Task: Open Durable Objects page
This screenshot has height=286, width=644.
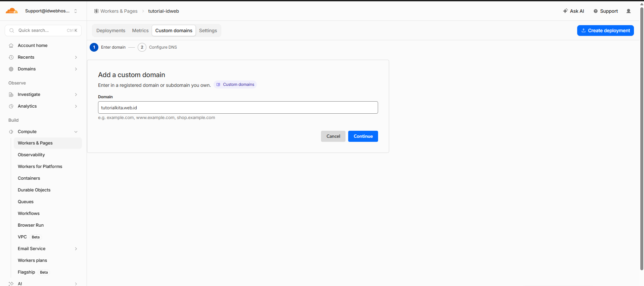Action: (x=34, y=190)
